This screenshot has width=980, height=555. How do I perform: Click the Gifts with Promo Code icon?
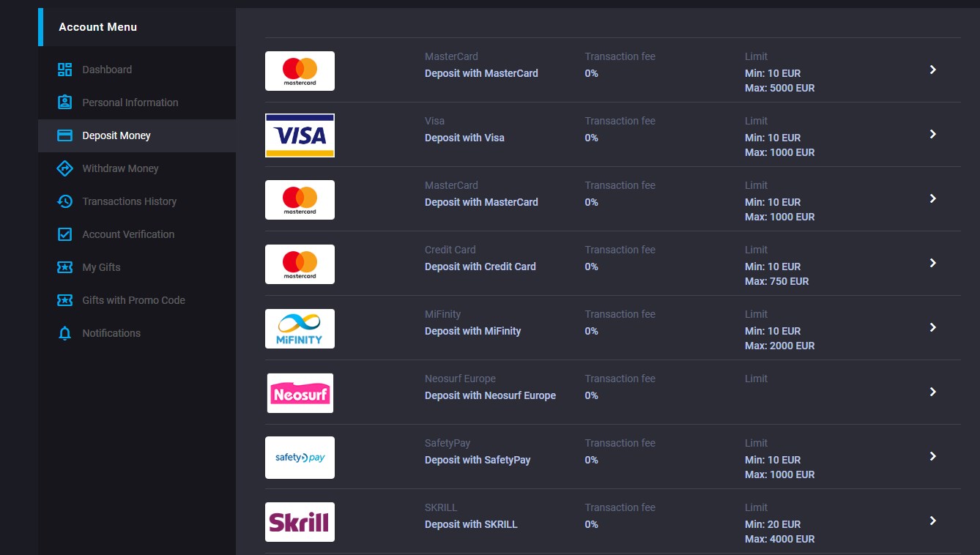tap(64, 300)
